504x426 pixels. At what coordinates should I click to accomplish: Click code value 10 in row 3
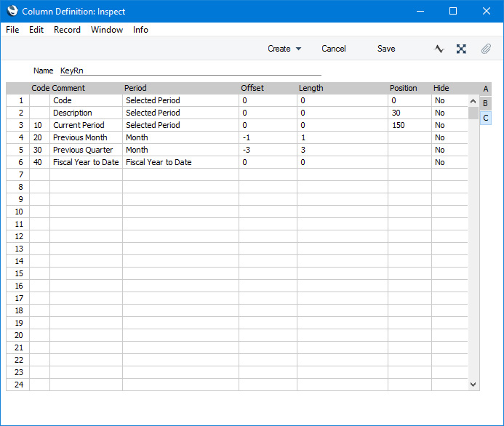39,125
